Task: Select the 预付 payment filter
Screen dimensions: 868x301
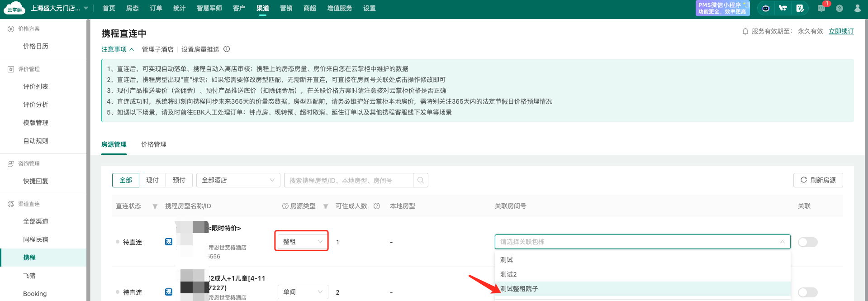Action: click(x=179, y=180)
